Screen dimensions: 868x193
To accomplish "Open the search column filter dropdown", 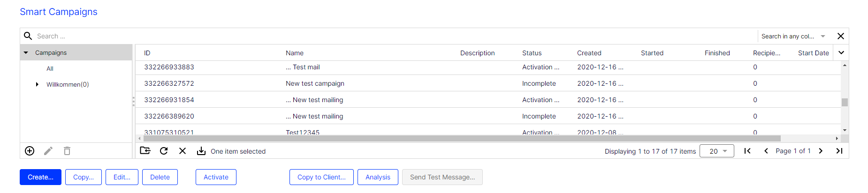I will [x=823, y=36].
